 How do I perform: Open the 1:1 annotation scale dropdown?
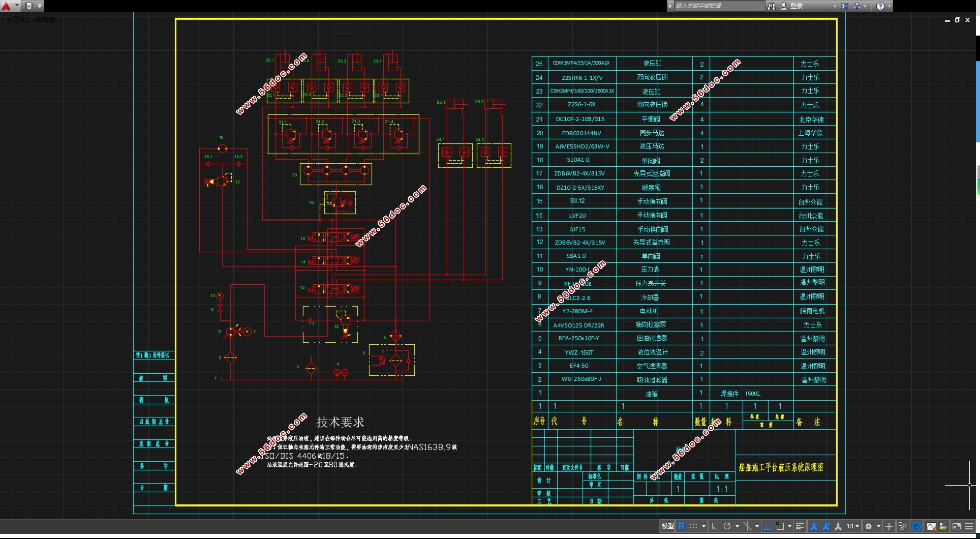pos(853,526)
